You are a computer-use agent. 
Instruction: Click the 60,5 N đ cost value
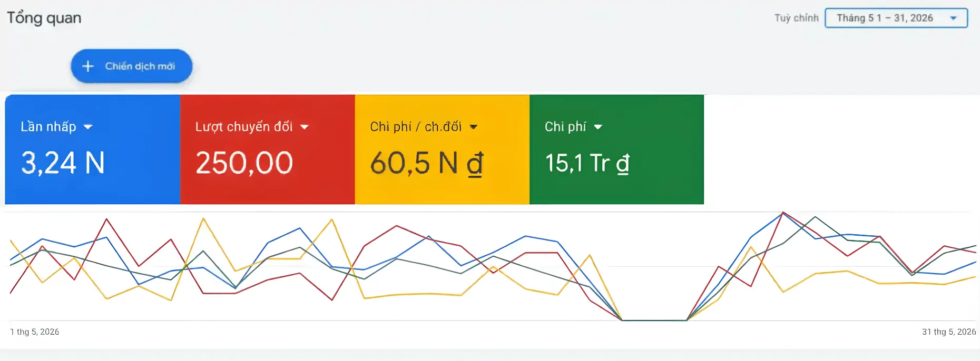[x=426, y=163]
